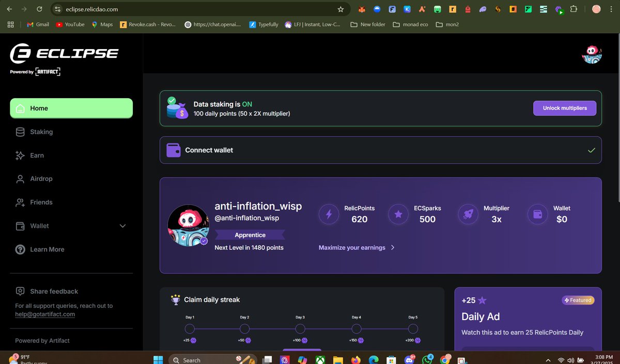
Task: Click the Multiplier rocket icon
Action: tap(468, 214)
